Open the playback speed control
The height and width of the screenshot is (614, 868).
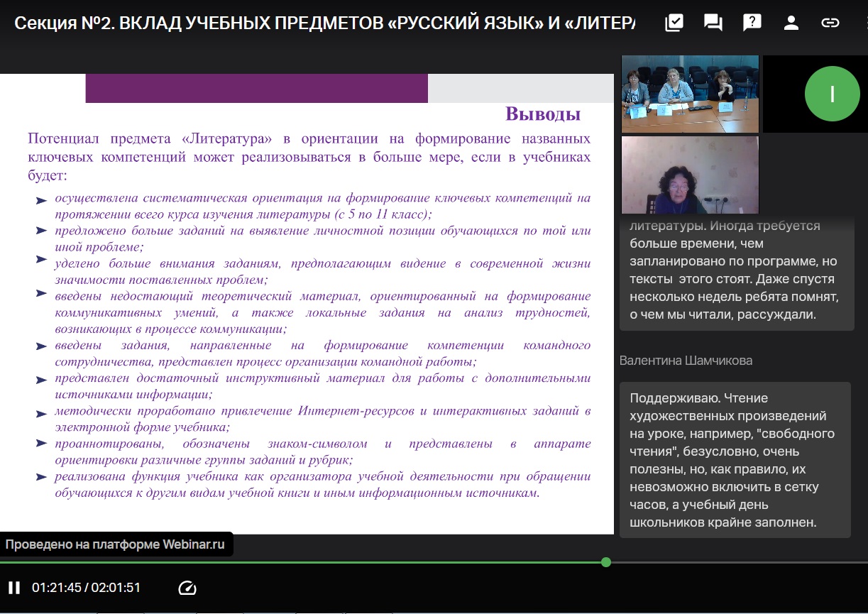[187, 588]
